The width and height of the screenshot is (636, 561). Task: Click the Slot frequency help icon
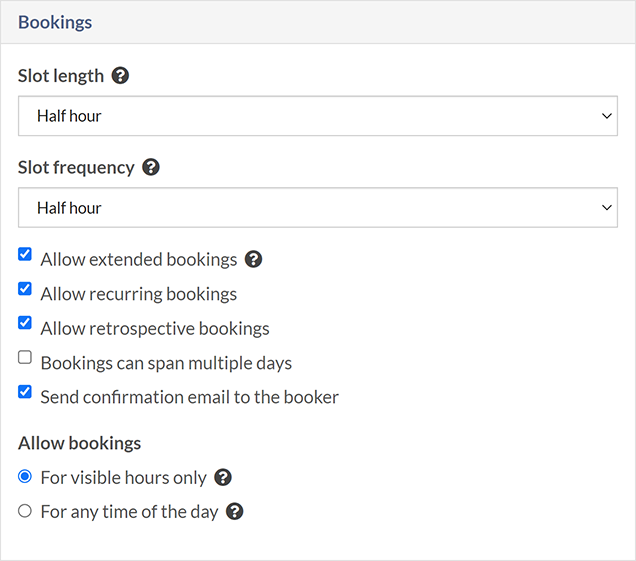tap(151, 167)
